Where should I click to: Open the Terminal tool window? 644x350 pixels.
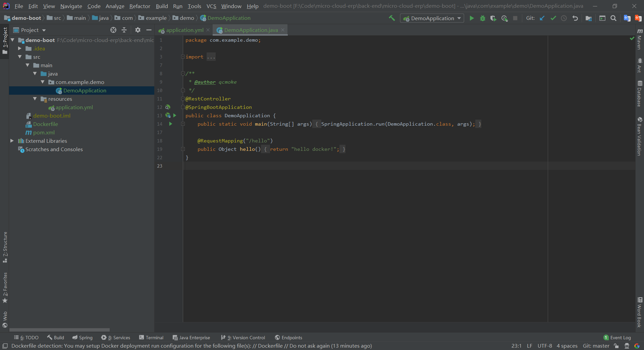tap(151, 338)
